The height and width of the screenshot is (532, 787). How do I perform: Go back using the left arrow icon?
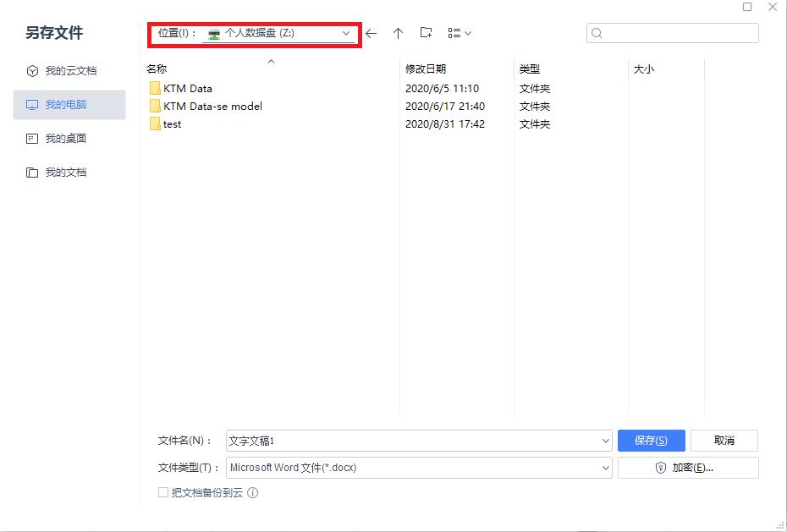(x=371, y=34)
